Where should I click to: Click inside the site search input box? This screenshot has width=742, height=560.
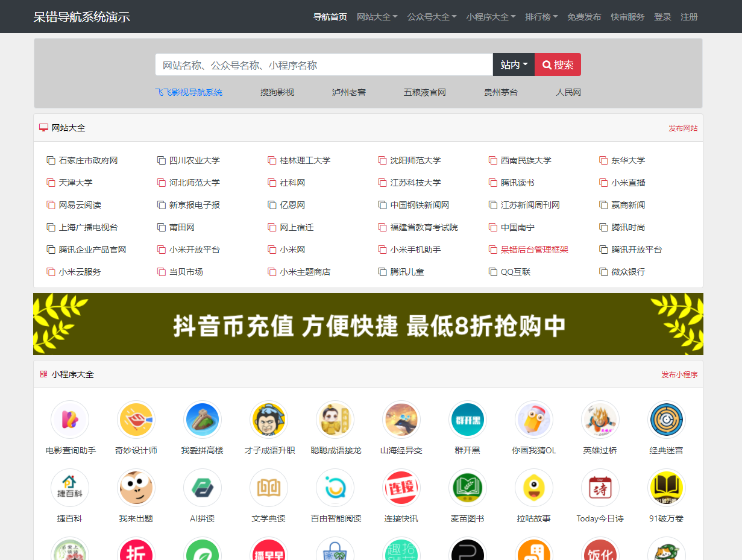[x=324, y=64]
